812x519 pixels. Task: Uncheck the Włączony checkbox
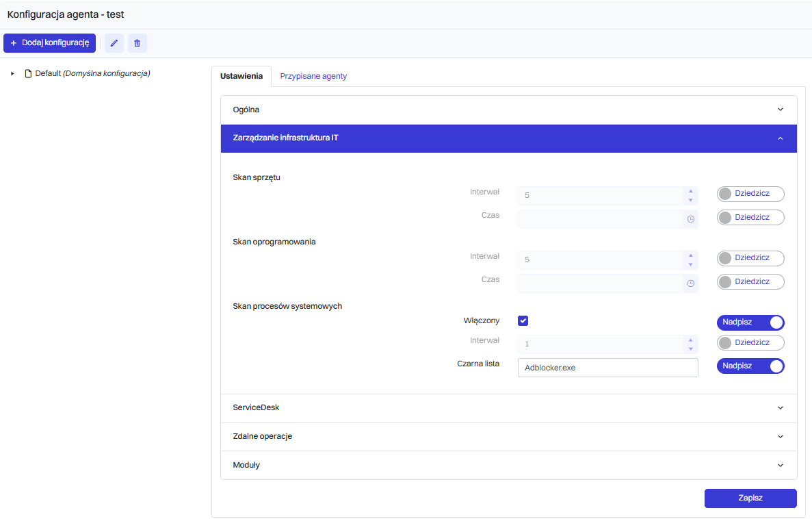[x=523, y=321]
